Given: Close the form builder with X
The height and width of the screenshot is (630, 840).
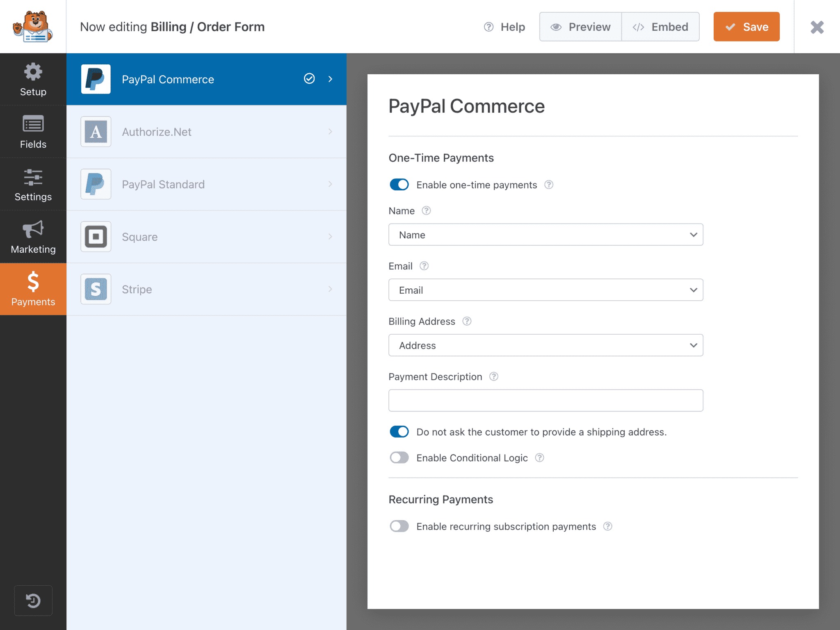Looking at the screenshot, I should pos(817,27).
